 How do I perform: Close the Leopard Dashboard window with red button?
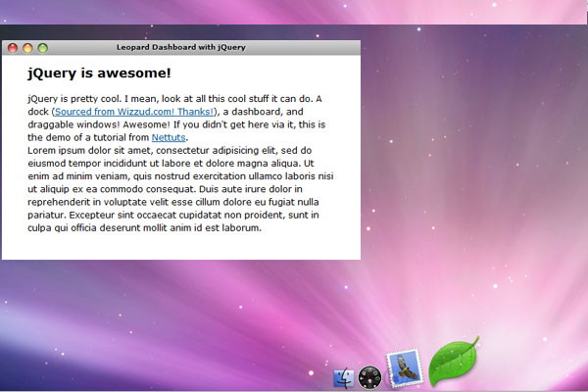[13, 47]
